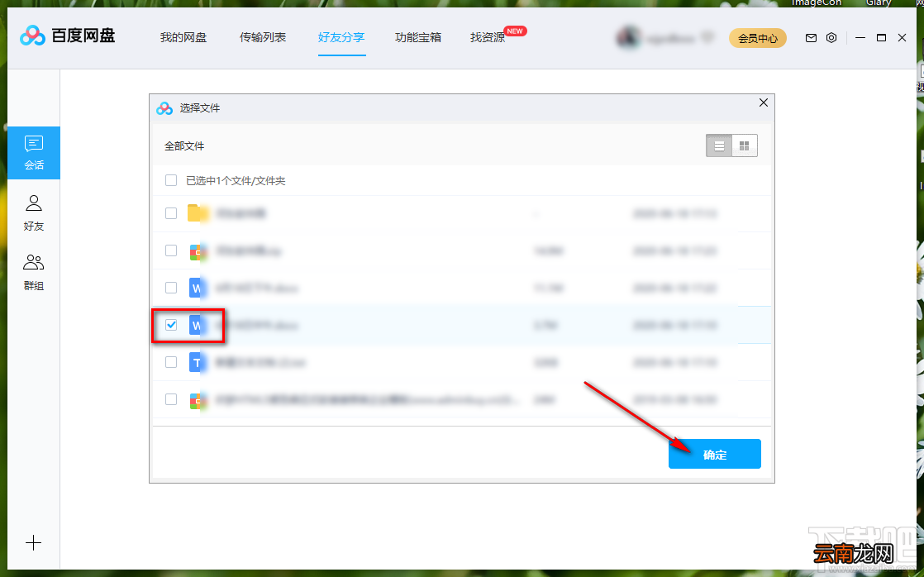Tick the checkbox of the 2019-dated archive
The width and height of the screenshot is (924, 577).
click(x=171, y=399)
